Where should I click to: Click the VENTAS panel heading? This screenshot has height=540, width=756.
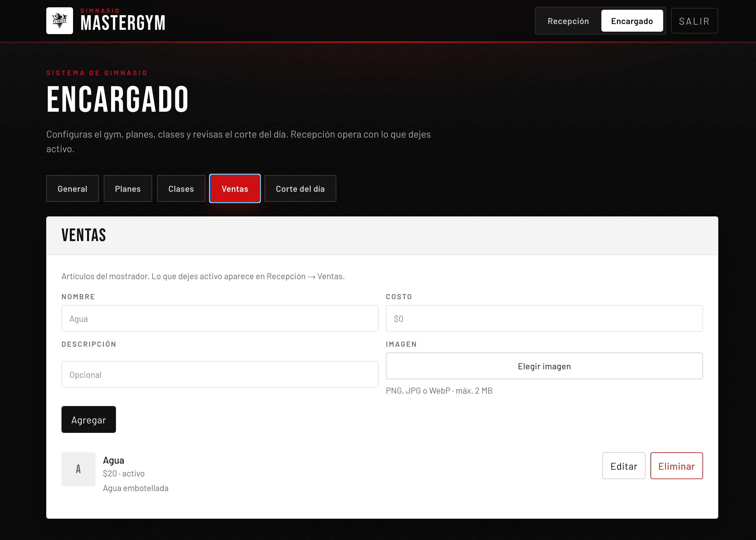pyautogui.click(x=84, y=235)
